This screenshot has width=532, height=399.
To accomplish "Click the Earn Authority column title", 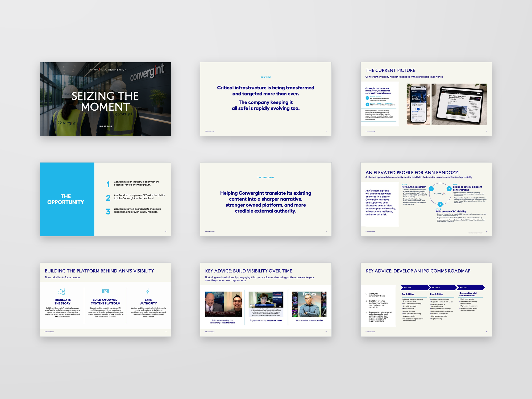I will click(148, 302).
